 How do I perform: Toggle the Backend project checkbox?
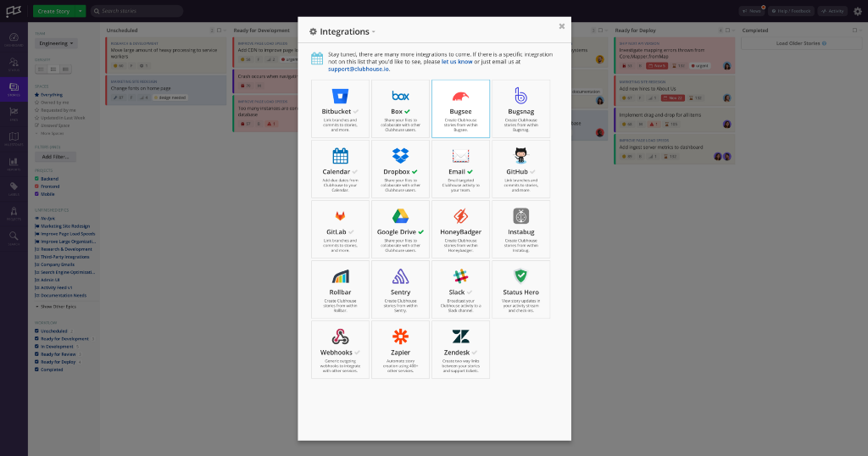pos(36,179)
